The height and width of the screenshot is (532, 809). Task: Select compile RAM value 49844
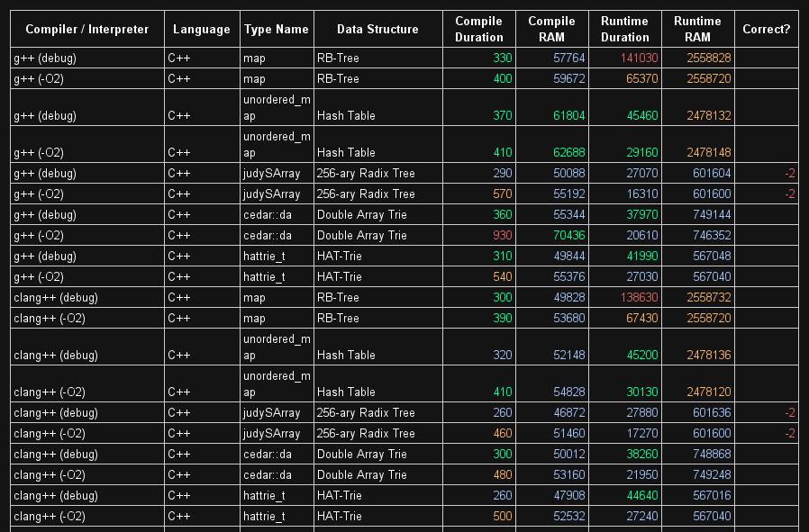569,256
